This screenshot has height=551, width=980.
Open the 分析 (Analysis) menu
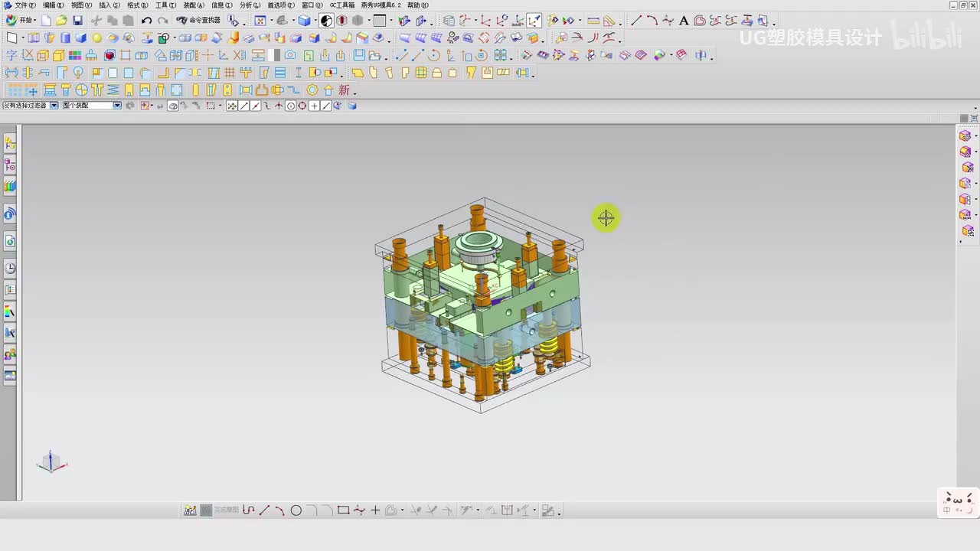pyautogui.click(x=250, y=5)
